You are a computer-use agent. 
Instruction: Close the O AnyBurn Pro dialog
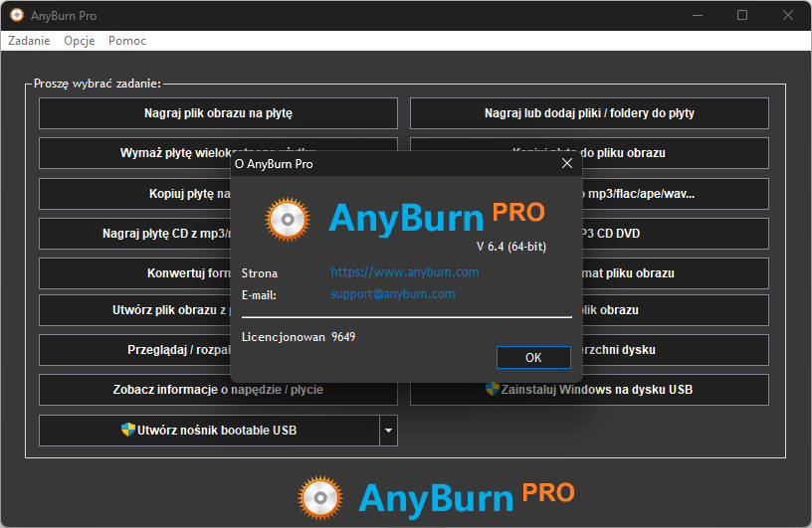tap(567, 164)
